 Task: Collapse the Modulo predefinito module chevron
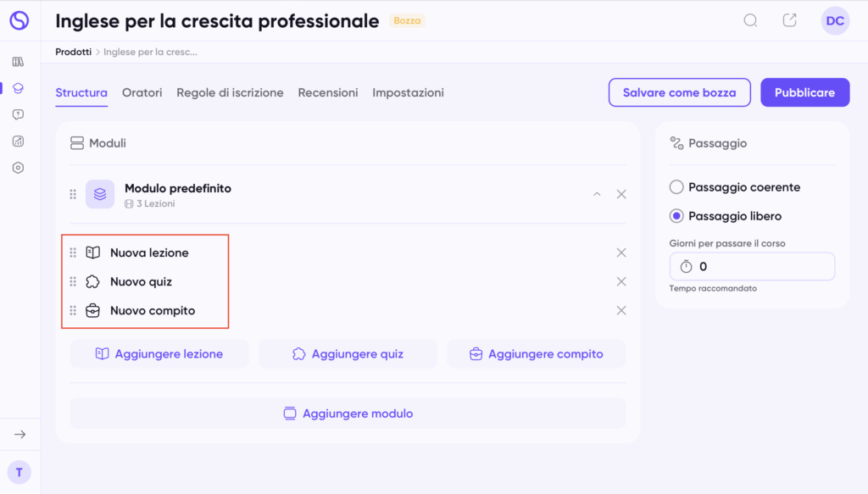pyautogui.click(x=597, y=194)
